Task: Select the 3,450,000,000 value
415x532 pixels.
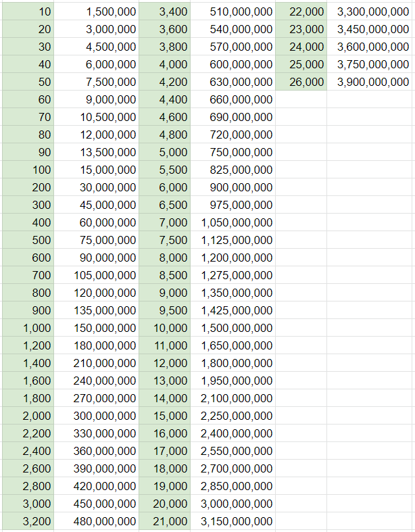Action: coord(369,29)
